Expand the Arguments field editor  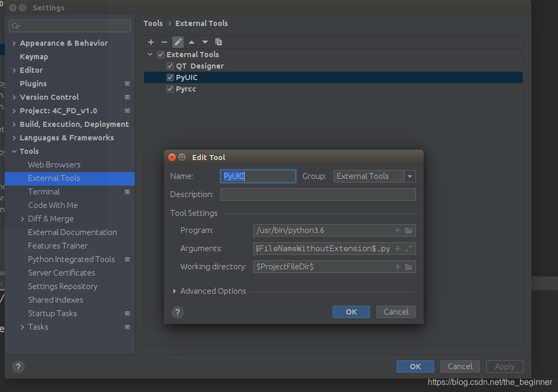coord(409,249)
